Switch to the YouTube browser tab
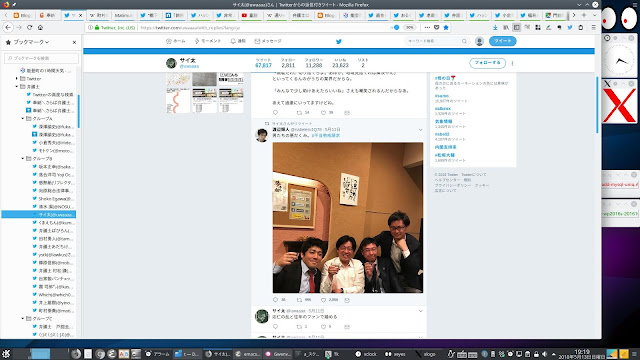Image resolution: width=640 pixels, height=360 pixels. (x=250, y=15)
